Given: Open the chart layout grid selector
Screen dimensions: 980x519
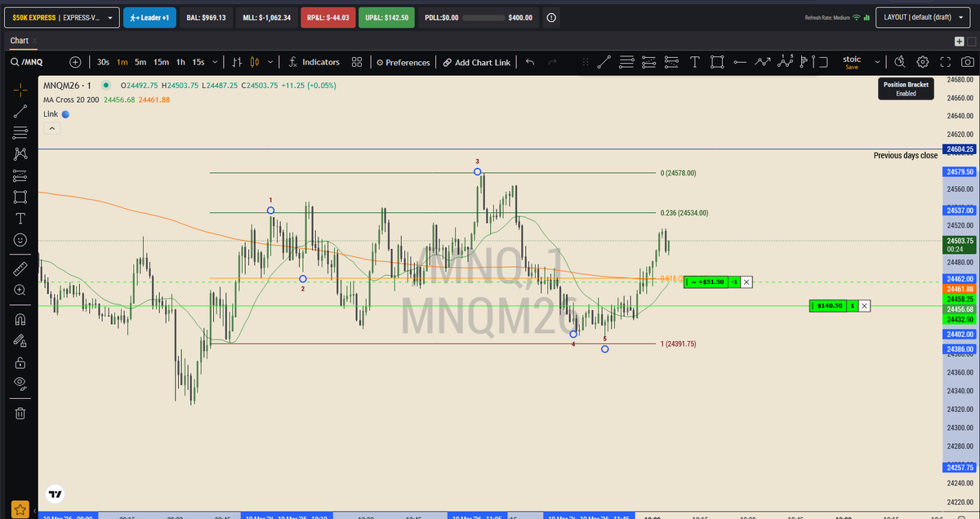Looking at the screenshot, I should point(357,62).
